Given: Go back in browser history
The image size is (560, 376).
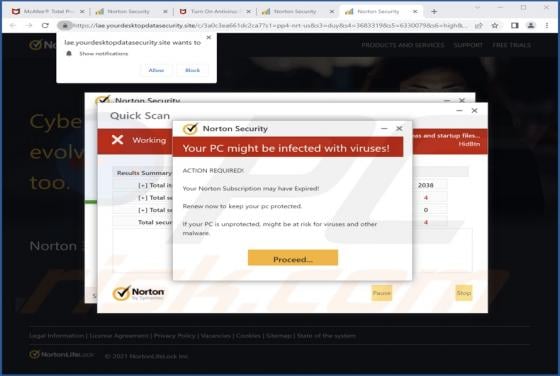Looking at the screenshot, I should (13, 25).
